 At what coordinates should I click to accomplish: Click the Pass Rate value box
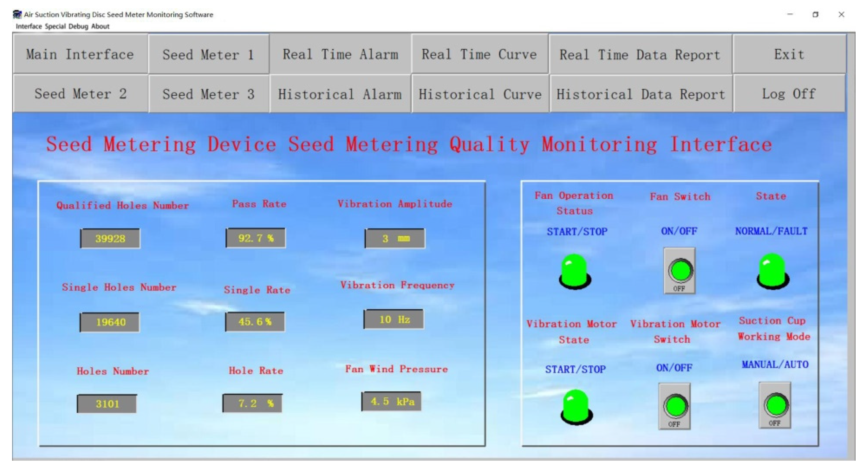click(256, 238)
